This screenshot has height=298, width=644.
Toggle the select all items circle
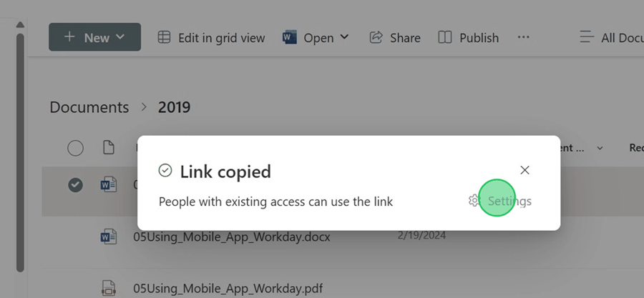pyautogui.click(x=75, y=148)
